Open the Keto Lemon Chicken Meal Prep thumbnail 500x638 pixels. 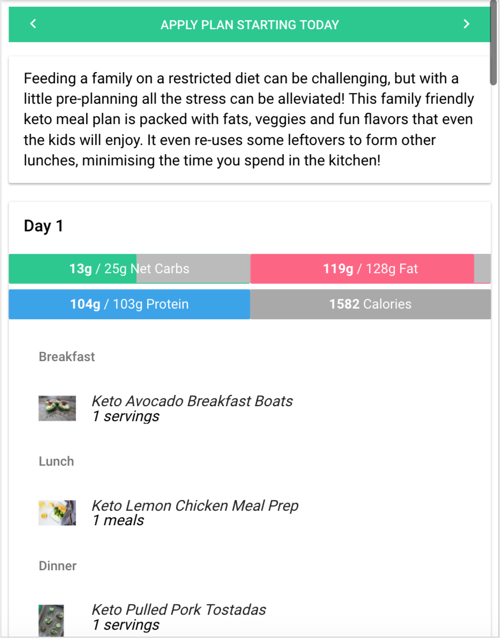(57, 513)
